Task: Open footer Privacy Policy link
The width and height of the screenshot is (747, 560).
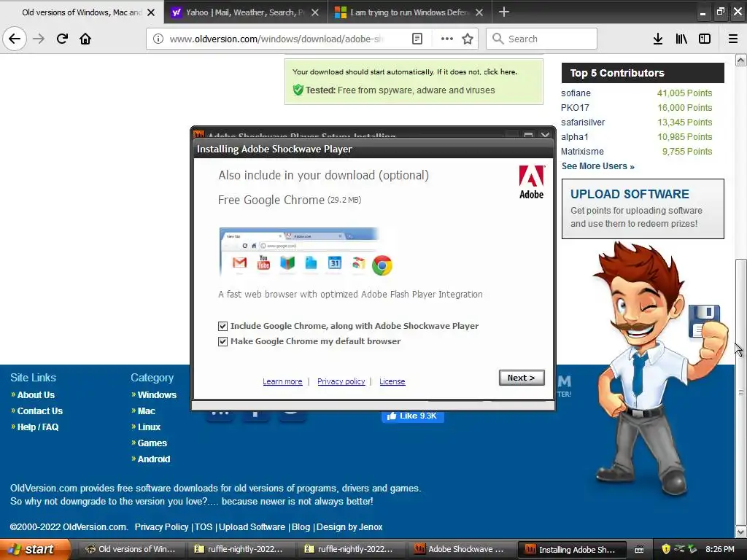Action: coord(161,527)
